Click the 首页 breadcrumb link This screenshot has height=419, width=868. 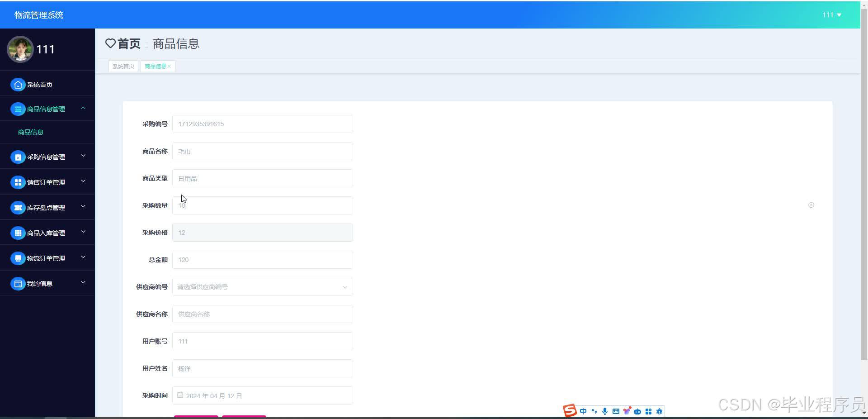129,43
